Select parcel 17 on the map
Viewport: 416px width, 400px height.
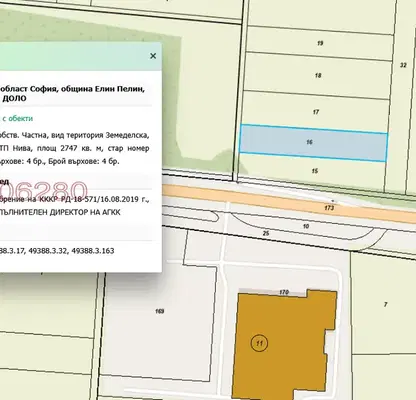tap(316, 112)
